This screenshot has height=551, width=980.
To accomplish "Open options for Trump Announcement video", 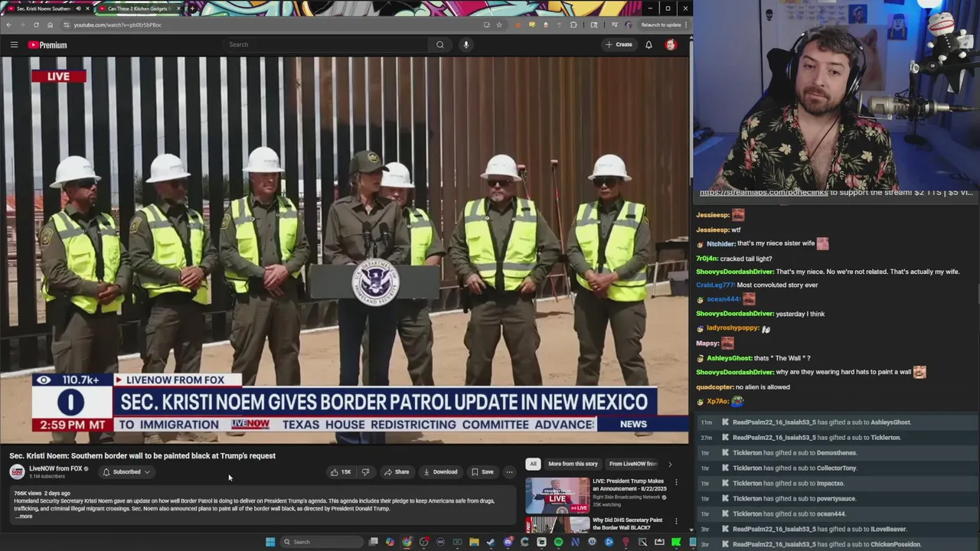I will point(676,482).
